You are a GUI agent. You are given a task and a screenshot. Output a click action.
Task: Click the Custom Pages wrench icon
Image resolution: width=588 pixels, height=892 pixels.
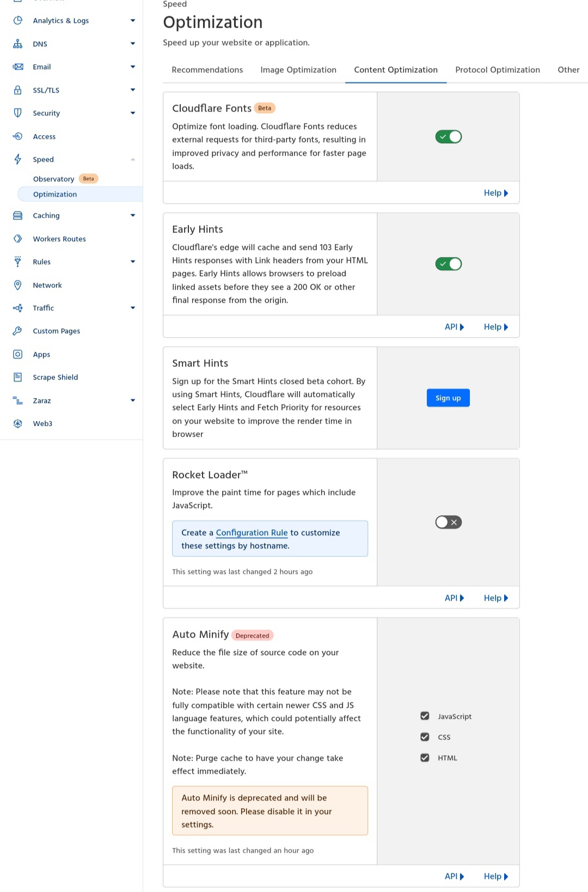click(x=18, y=331)
